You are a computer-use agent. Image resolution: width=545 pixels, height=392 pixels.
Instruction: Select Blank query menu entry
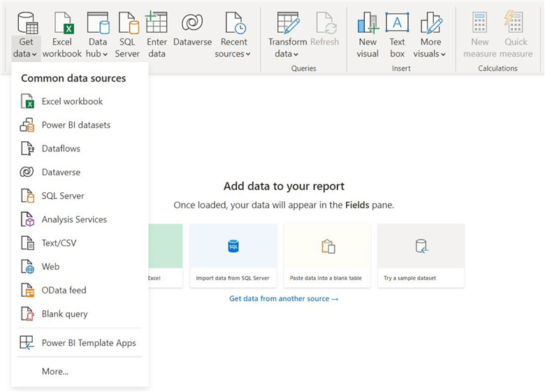coord(64,314)
